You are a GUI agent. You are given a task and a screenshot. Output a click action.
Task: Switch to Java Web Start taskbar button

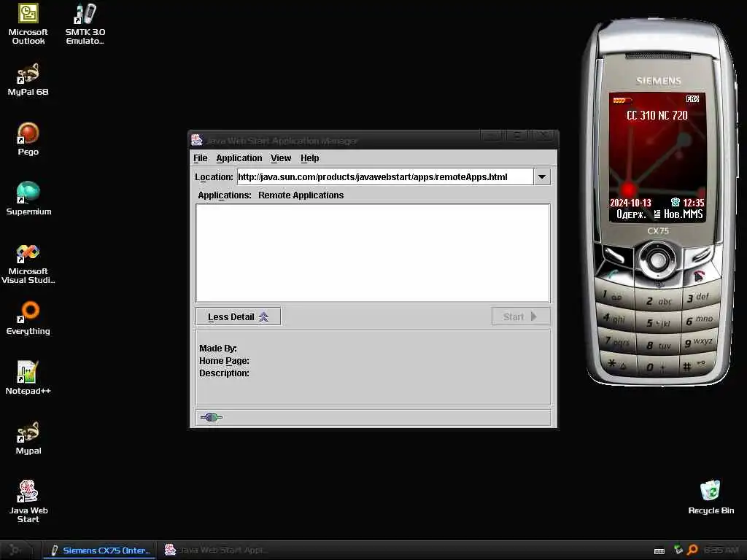coord(215,551)
